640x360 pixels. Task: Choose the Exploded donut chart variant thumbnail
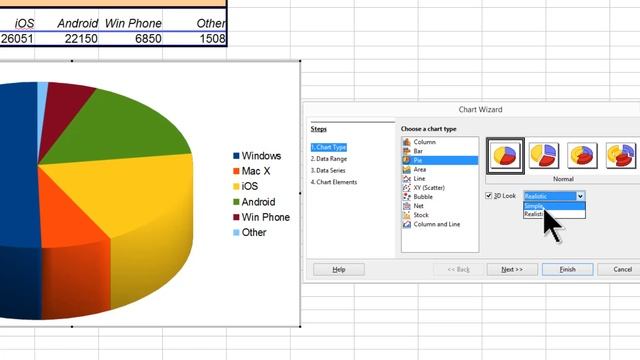620,156
